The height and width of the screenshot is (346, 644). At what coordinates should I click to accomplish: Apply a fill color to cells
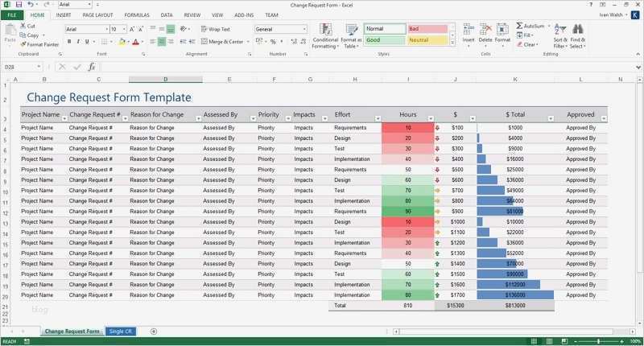coord(122,42)
